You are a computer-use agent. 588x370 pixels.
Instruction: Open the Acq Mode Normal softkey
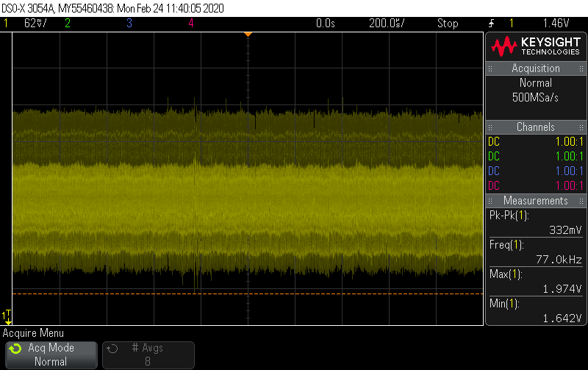[x=51, y=355]
